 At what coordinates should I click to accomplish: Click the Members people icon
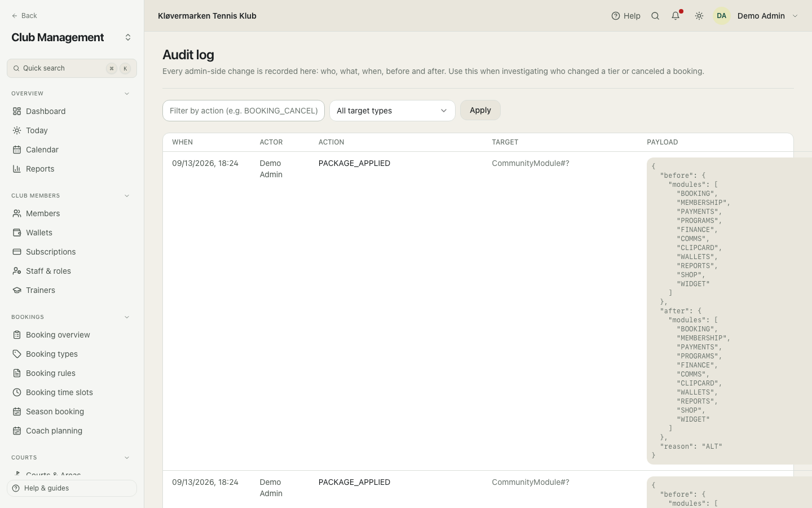[x=17, y=213]
